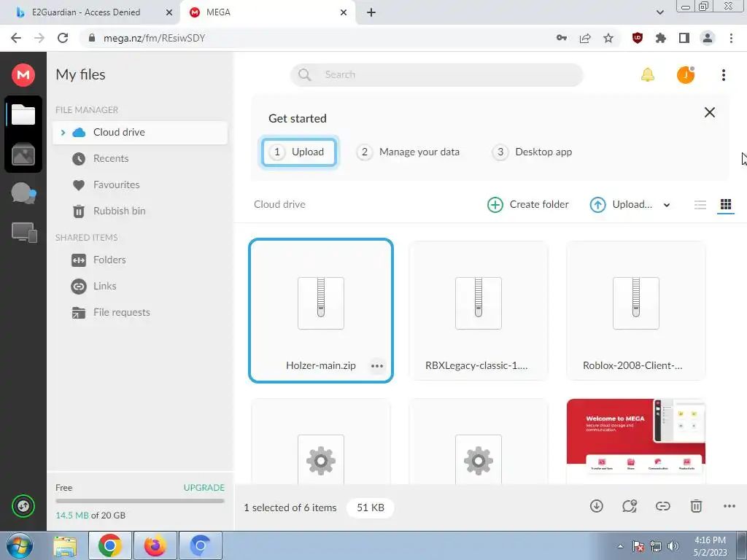Open the Photos section in left rail
The height and width of the screenshot is (560, 747).
tap(23, 155)
